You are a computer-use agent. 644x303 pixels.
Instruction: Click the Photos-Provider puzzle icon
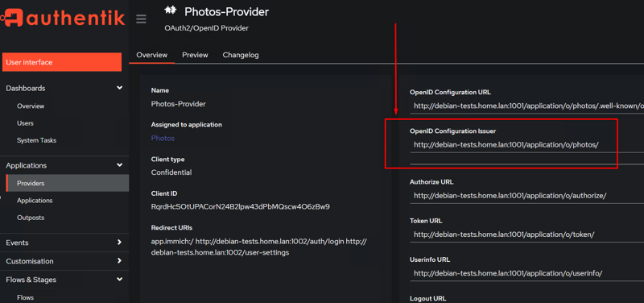[x=170, y=10]
